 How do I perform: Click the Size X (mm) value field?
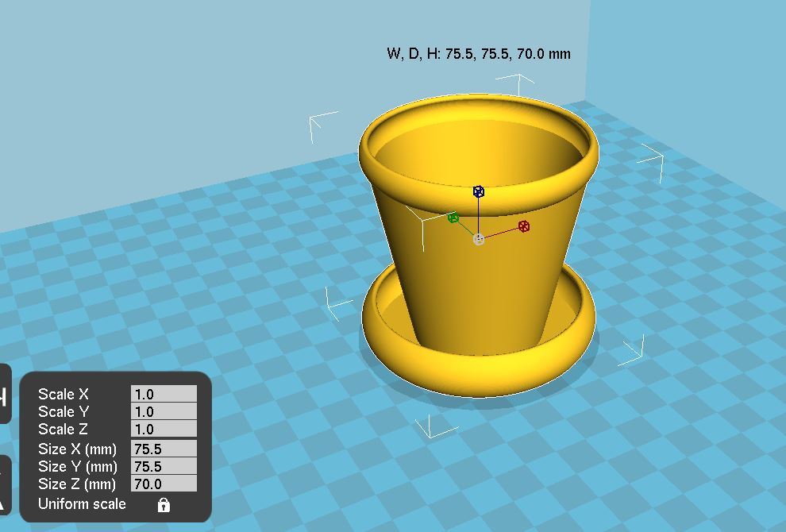pos(164,449)
